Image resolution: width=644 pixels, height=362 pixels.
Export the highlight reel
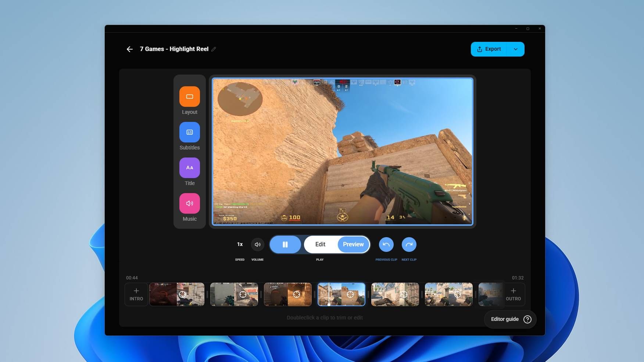pos(489,49)
